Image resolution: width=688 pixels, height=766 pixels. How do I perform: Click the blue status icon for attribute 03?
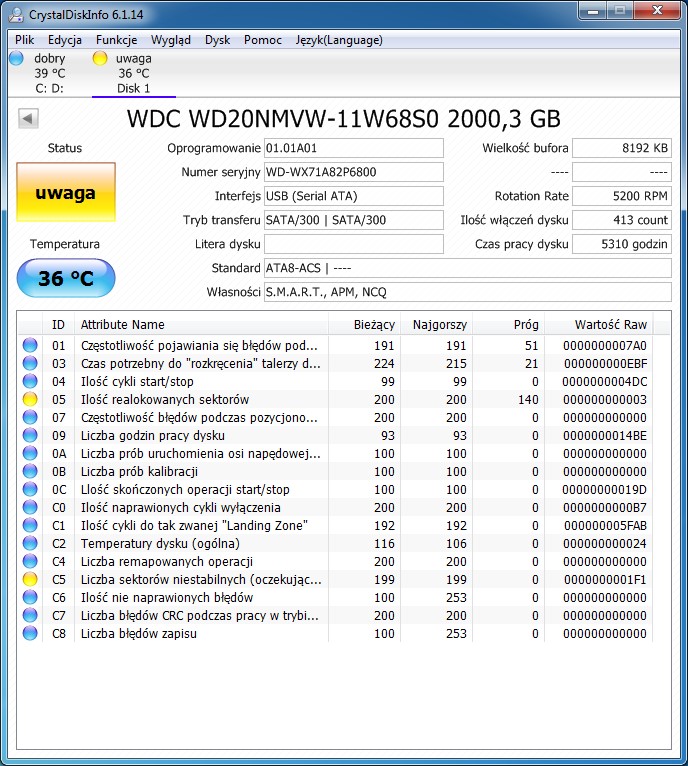(x=30, y=363)
